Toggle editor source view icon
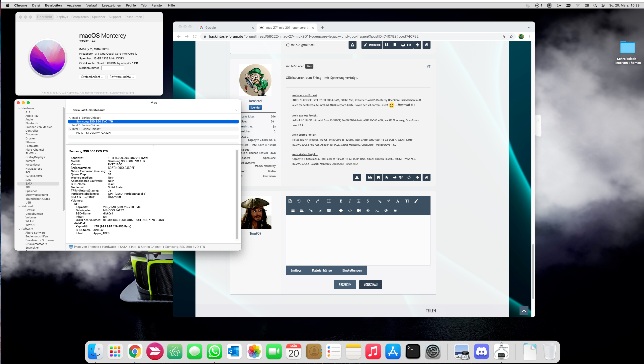The height and width of the screenshot is (364, 644). [x=290, y=201]
